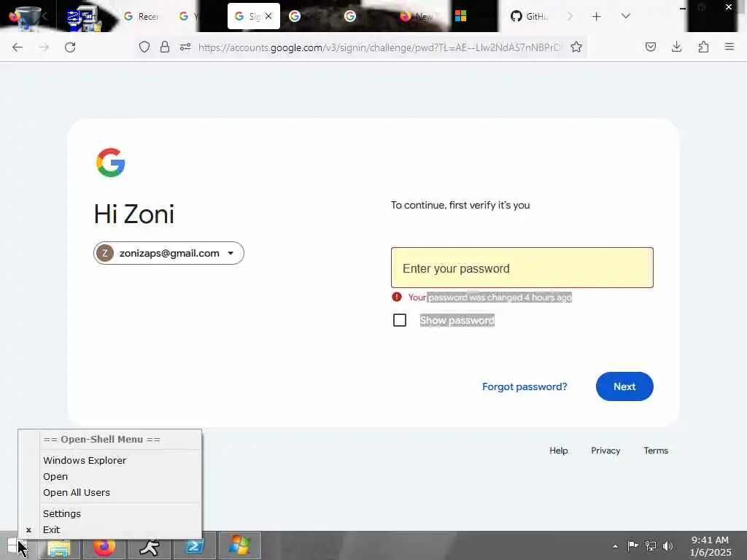Open the Downloads arrow icon

tap(676, 47)
